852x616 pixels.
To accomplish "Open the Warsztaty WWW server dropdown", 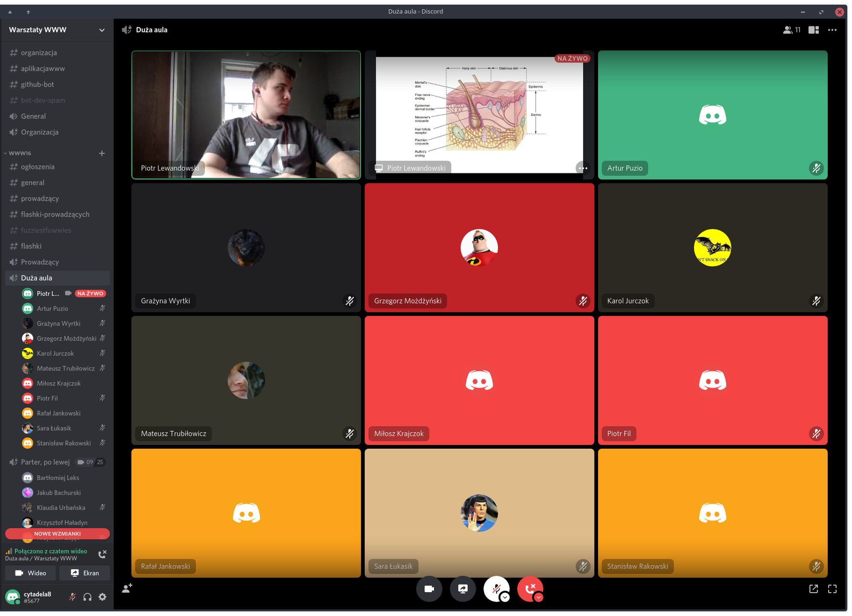I will point(57,30).
